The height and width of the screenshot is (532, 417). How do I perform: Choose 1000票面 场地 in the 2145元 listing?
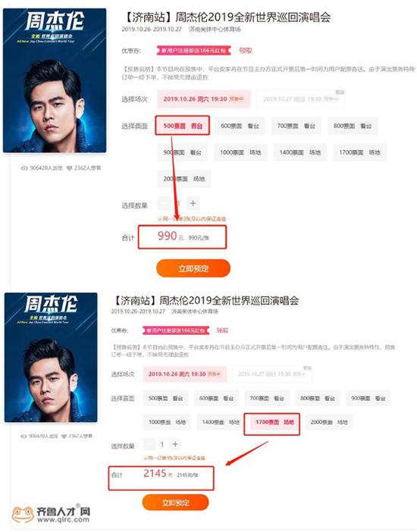167,422
